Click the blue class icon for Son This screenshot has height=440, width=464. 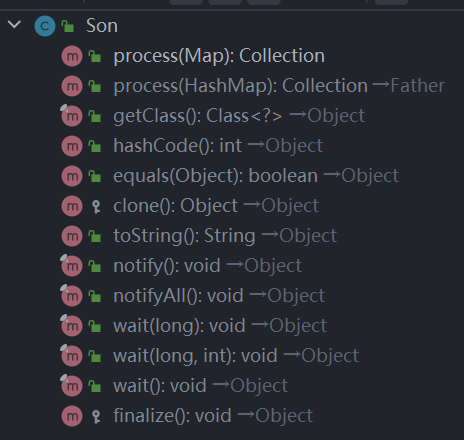click(45, 26)
